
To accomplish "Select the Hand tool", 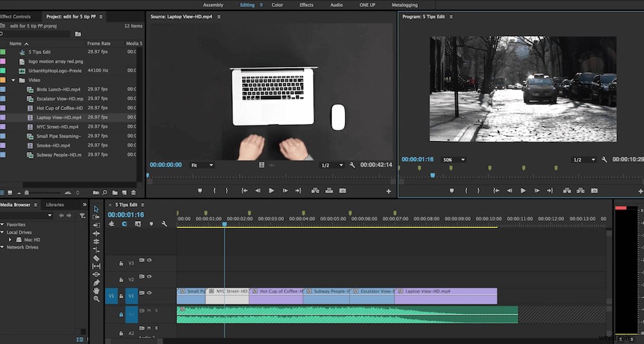I will tap(96, 291).
